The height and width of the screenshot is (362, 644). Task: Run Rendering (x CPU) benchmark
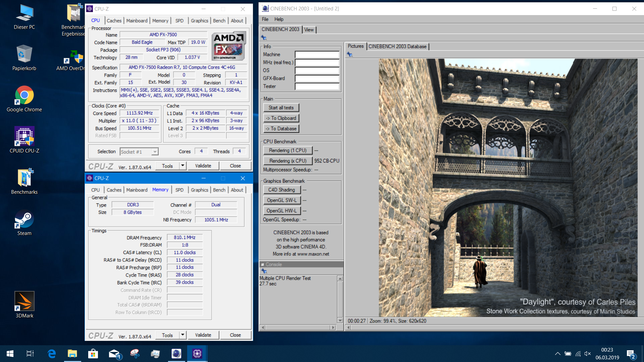click(x=288, y=161)
